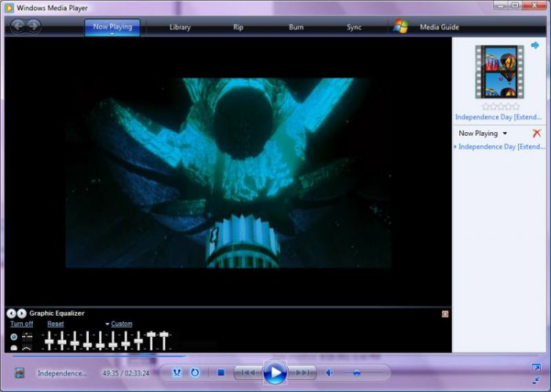The height and width of the screenshot is (392, 551).
Task: Open the Sync tab
Action: (x=354, y=27)
